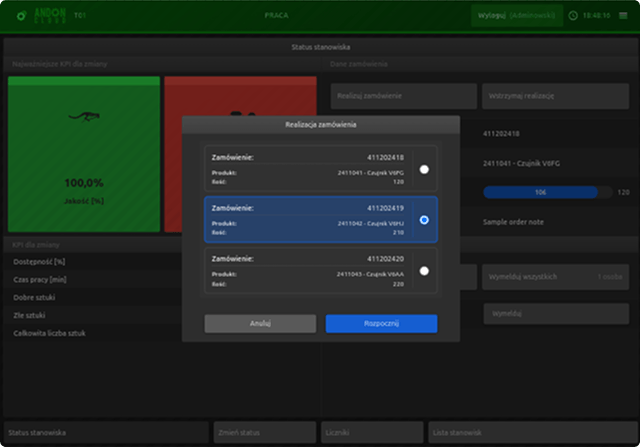This screenshot has height=447, width=640.
Task: Click the 18:48:16 time display
Action: tap(596, 16)
